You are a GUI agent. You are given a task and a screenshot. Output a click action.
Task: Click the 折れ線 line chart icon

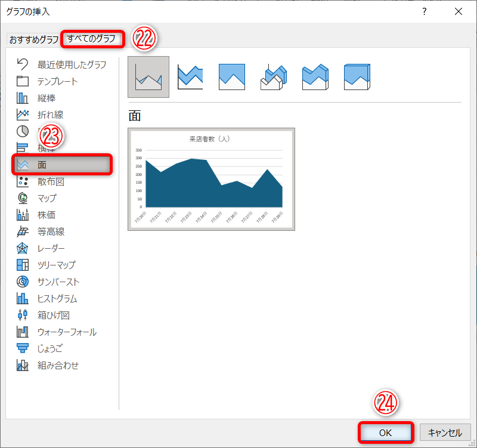coord(23,115)
